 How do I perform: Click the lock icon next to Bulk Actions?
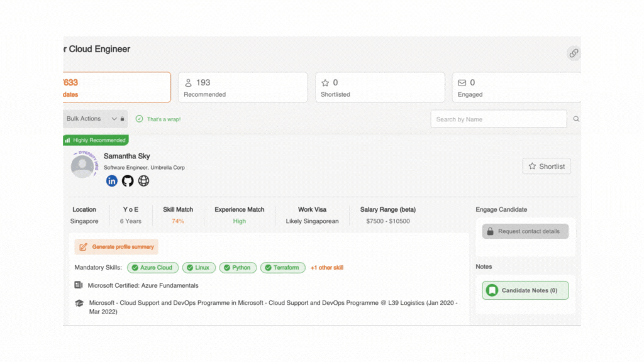tap(122, 118)
